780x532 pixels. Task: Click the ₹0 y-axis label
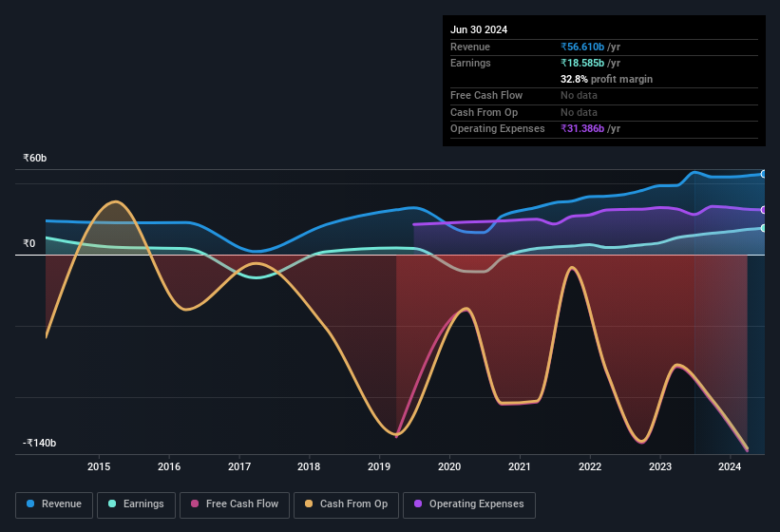(29, 243)
